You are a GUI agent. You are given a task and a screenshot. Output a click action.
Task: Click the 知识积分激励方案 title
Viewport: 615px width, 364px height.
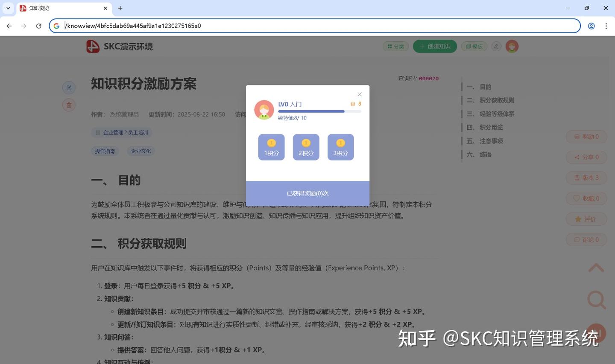pos(143,84)
